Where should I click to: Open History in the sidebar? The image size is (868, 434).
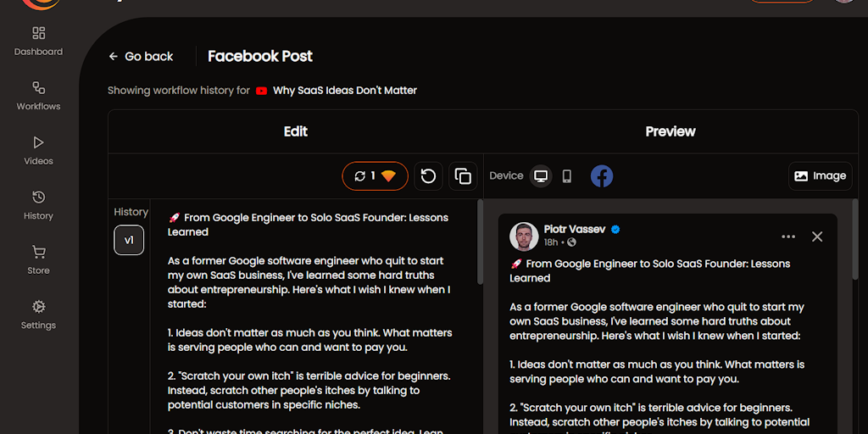pyautogui.click(x=38, y=206)
